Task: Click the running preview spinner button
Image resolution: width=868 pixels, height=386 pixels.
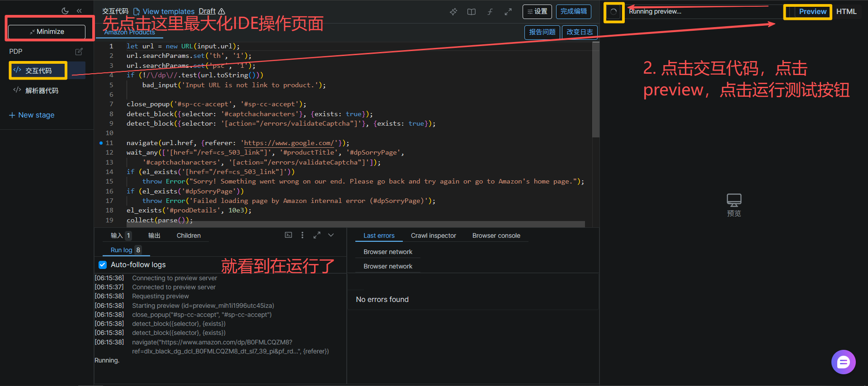Action: click(613, 12)
